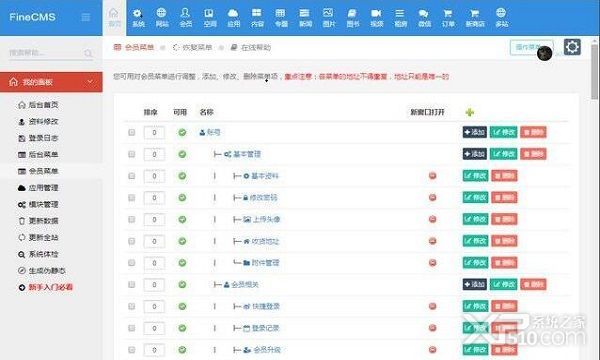
Task: Click 修改 button on the 基本管理 row
Action: pos(504,154)
